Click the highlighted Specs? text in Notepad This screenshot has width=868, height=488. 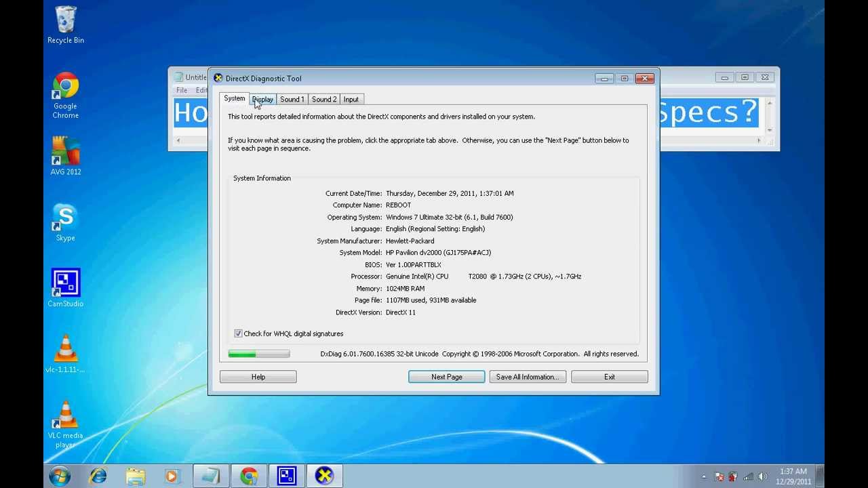pyautogui.click(x=708, y=112)
